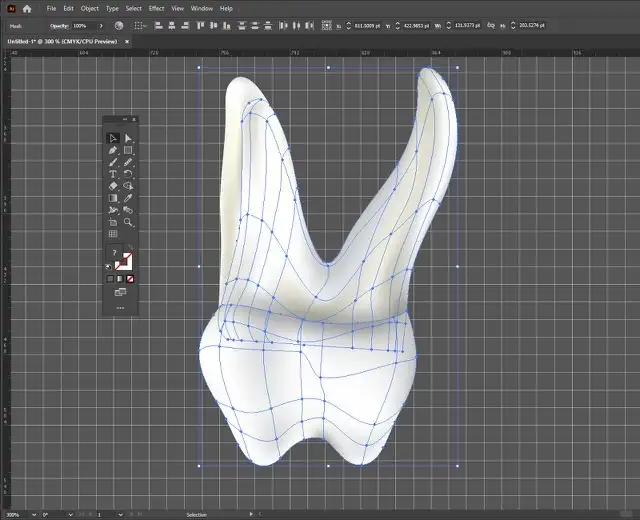Select the Direct Selection tool
640x520 pixels.
coord(128,138)
